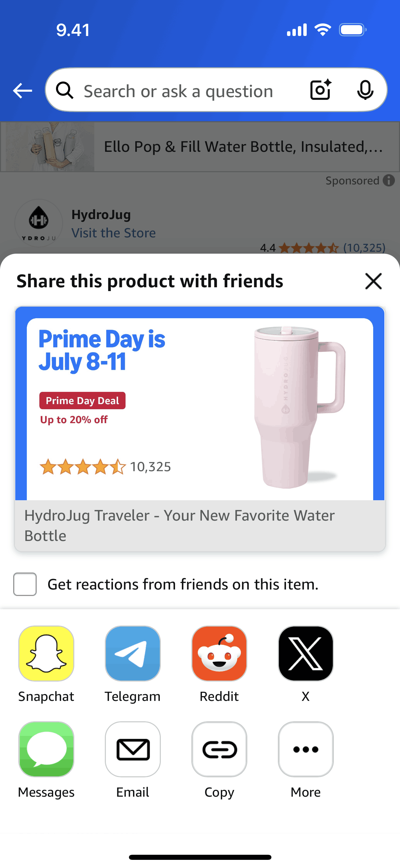Open More sharing options

click(306, 749)
